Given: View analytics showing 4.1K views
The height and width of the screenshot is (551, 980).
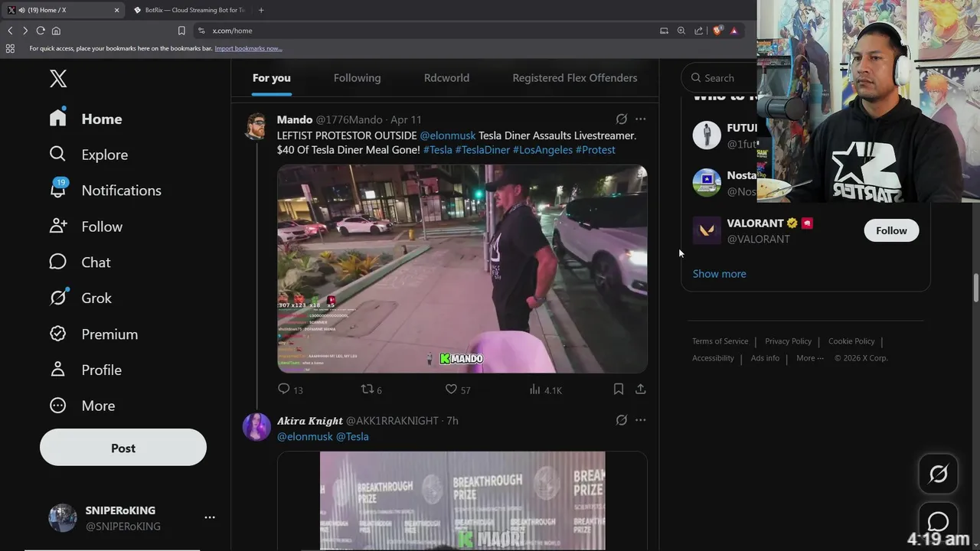Looking at the screenshot, I should 545,390.
